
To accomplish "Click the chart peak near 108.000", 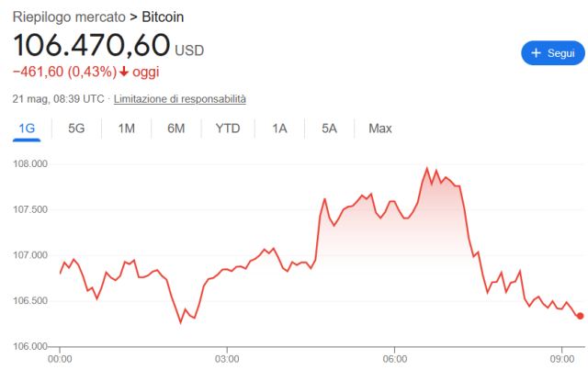I will pyautogui.click(x=426, y=168).
